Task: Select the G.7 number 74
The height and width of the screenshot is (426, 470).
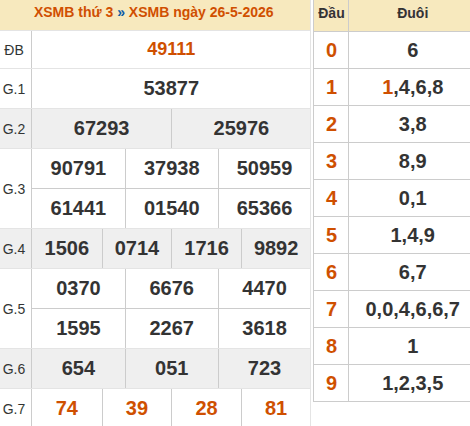Action: pyautogui.click(x=67, y=408)
